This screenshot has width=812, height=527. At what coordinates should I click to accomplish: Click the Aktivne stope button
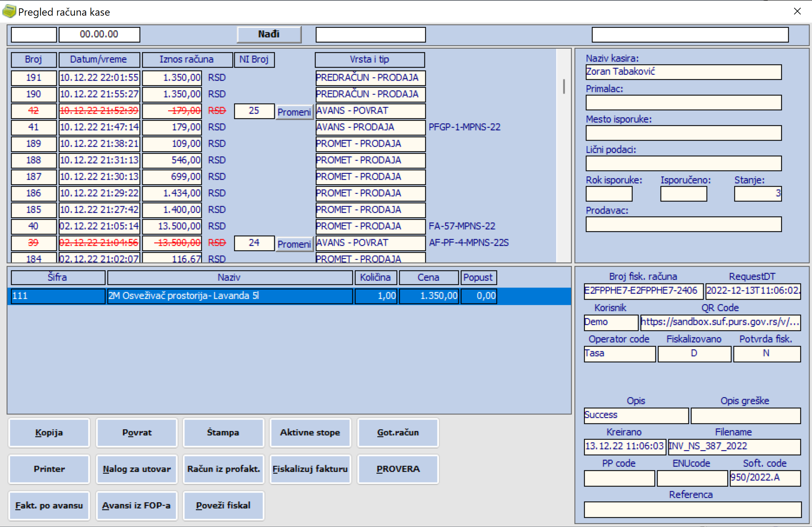click(x=310, y=432)
